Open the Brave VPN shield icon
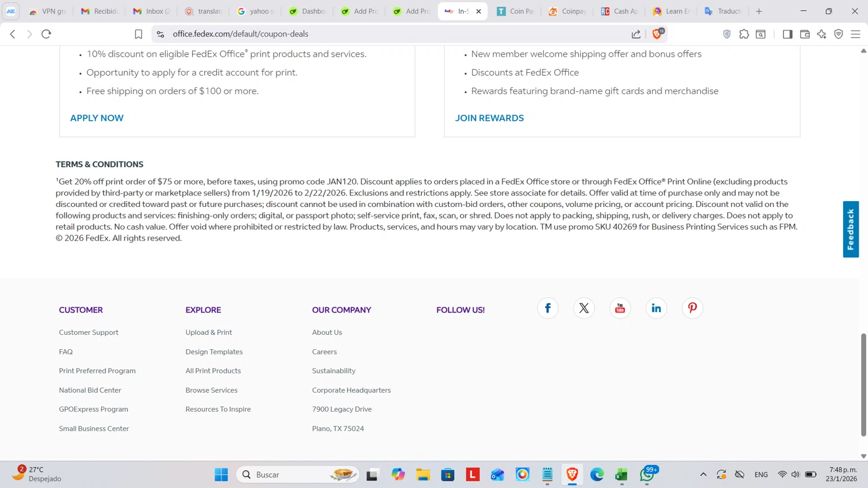 click(838, 34)
